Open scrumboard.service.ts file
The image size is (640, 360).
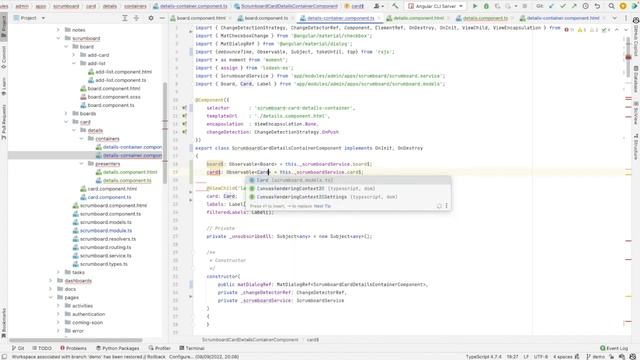click(x=102, y=256)
